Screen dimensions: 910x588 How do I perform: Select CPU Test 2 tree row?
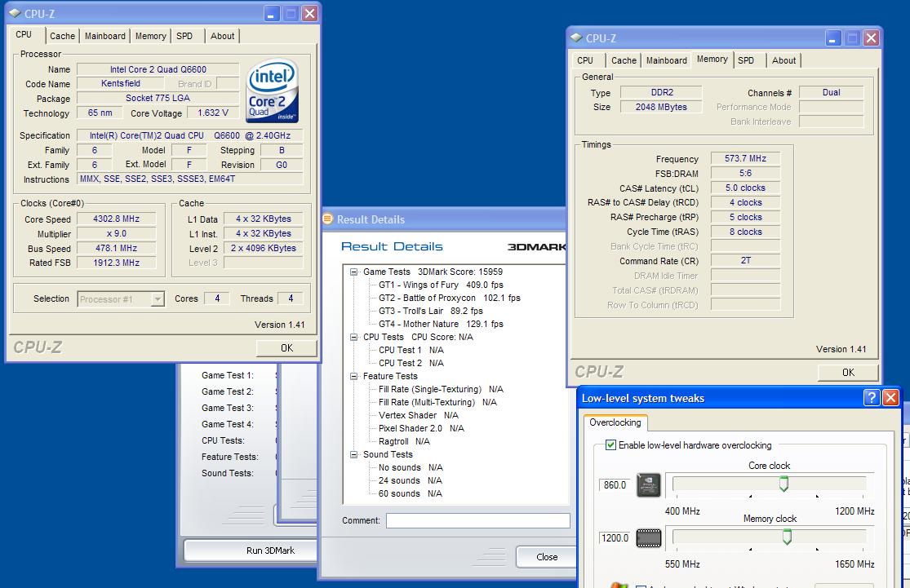(411, 363)
